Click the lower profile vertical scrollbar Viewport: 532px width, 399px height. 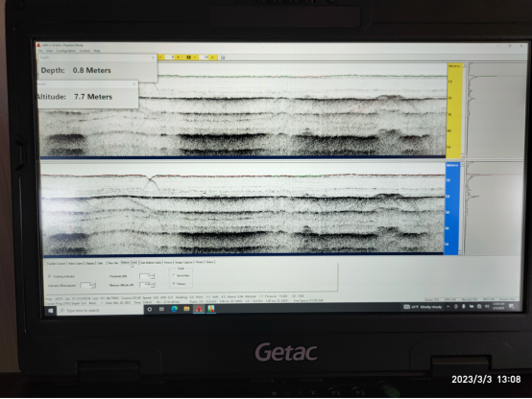click(x=462, y=208)
